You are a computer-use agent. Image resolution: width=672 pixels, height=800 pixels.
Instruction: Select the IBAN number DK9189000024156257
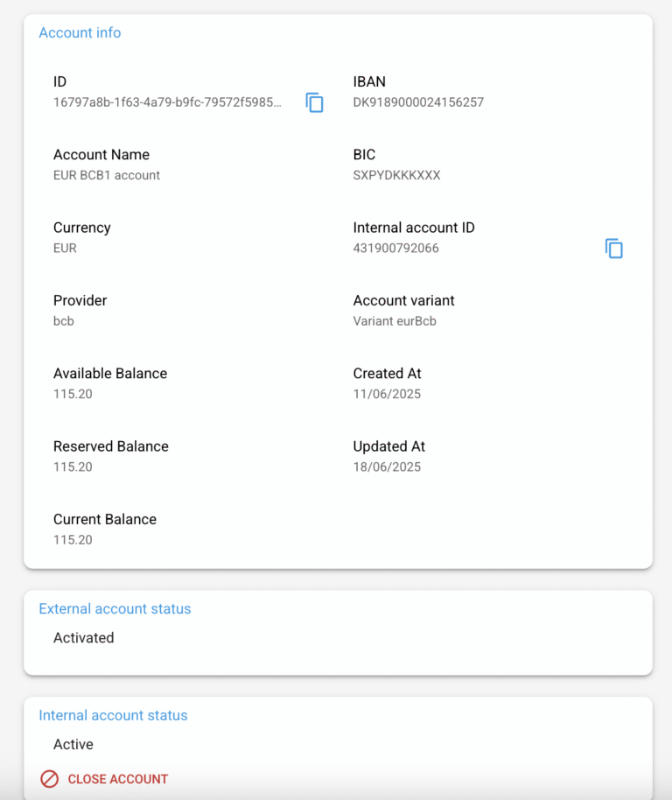418,102
